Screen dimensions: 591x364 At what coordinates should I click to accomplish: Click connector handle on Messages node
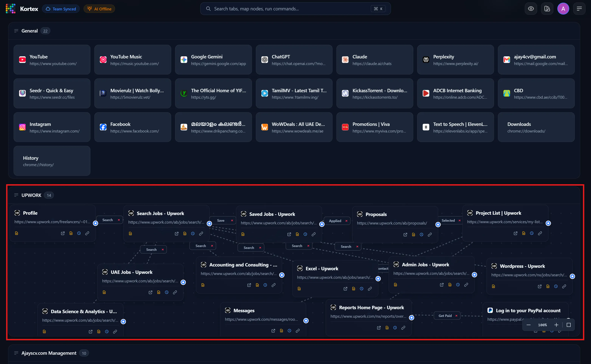306,320
